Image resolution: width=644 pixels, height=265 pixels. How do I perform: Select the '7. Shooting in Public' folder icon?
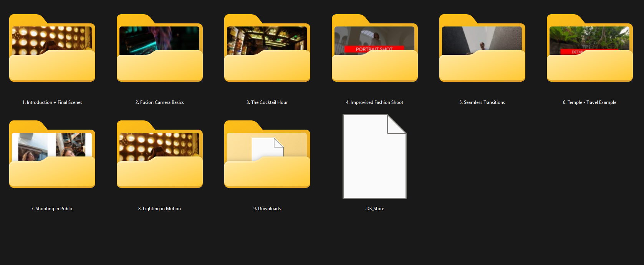tap(52, 155)
